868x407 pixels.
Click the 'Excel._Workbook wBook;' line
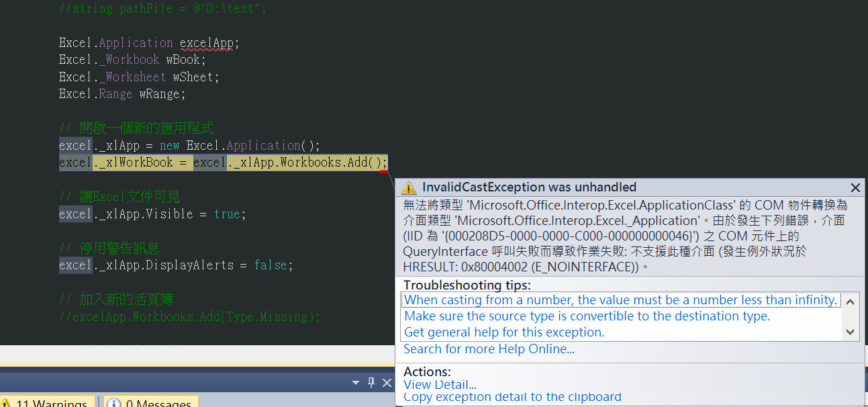(132, 60)
